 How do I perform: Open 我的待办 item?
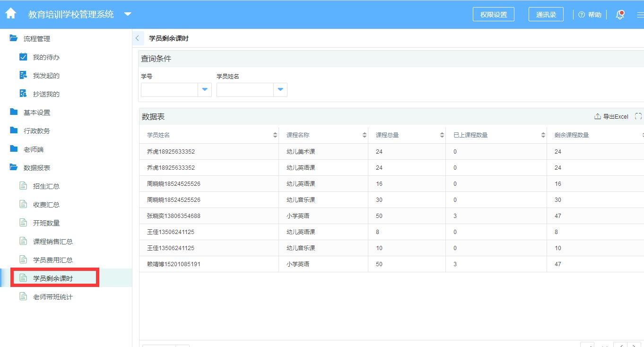point(46,57)
